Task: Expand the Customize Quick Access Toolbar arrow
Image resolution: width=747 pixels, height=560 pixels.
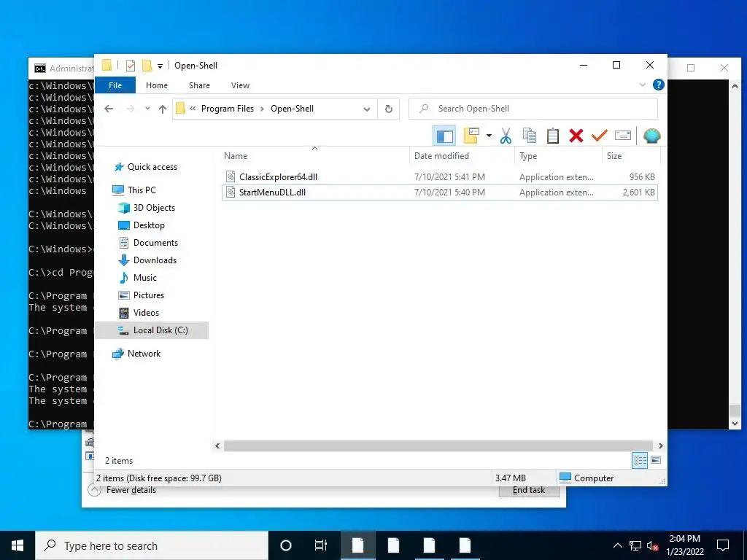Action: coord(160,66)
